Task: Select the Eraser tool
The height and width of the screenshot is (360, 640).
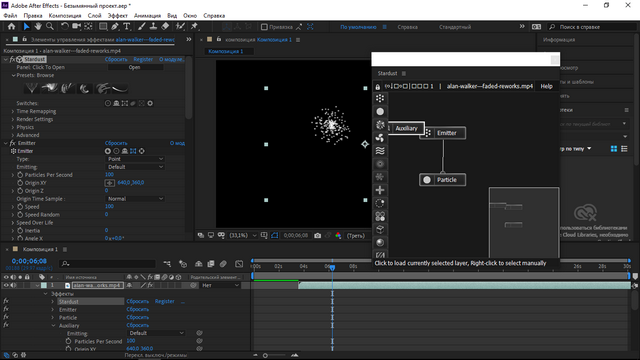Action: click(165, 27)
